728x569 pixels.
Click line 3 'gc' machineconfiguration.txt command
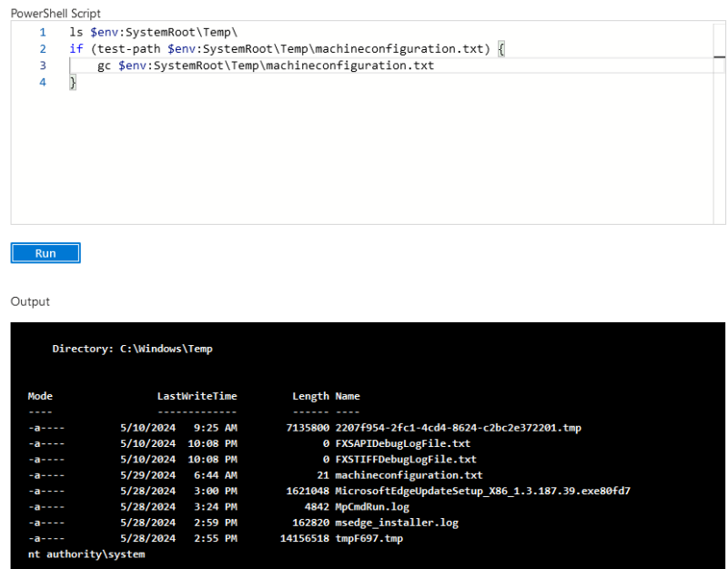(266, 66)
